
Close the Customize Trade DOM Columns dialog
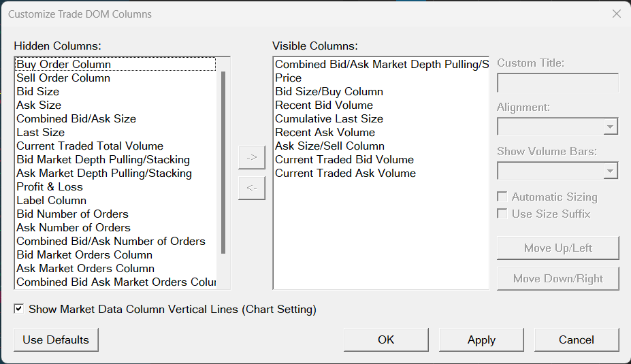(x=617, y=14)
